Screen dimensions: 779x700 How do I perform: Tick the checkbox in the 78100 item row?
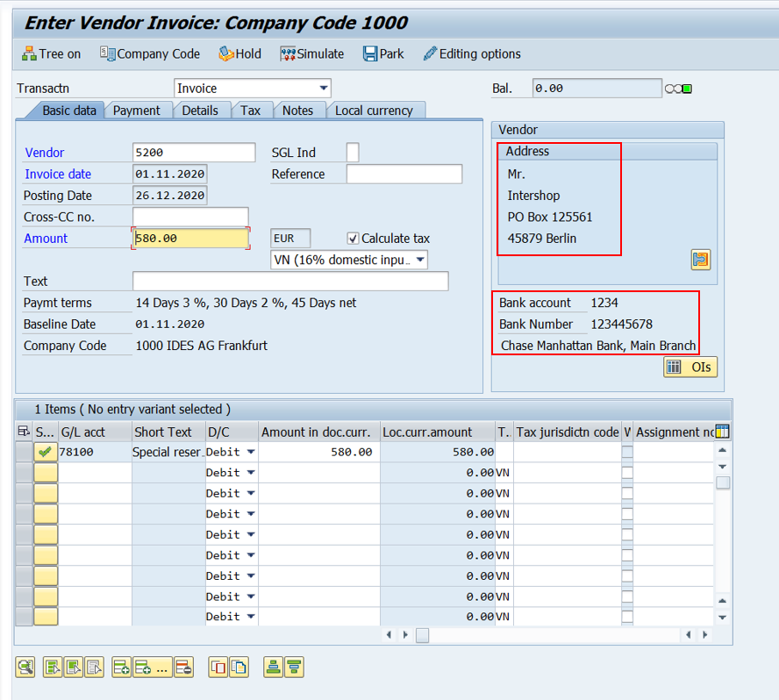627,452
